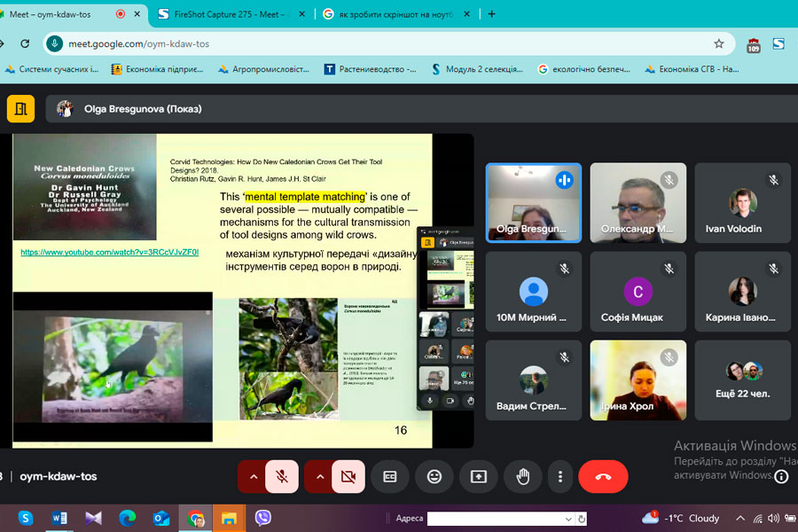Bookmark this page with the star icon
Image resolution: width=798 pixels, height=532 pixels.
click(719, 43)
